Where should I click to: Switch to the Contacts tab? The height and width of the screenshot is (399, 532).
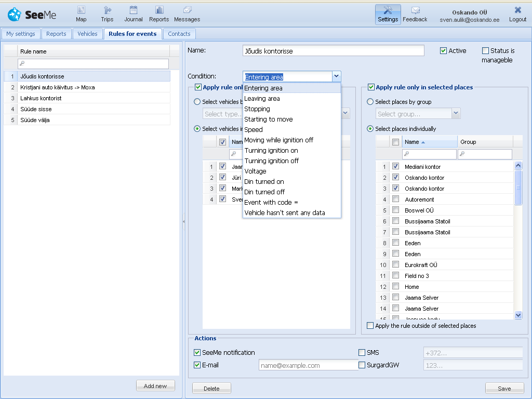click(179, 34)
